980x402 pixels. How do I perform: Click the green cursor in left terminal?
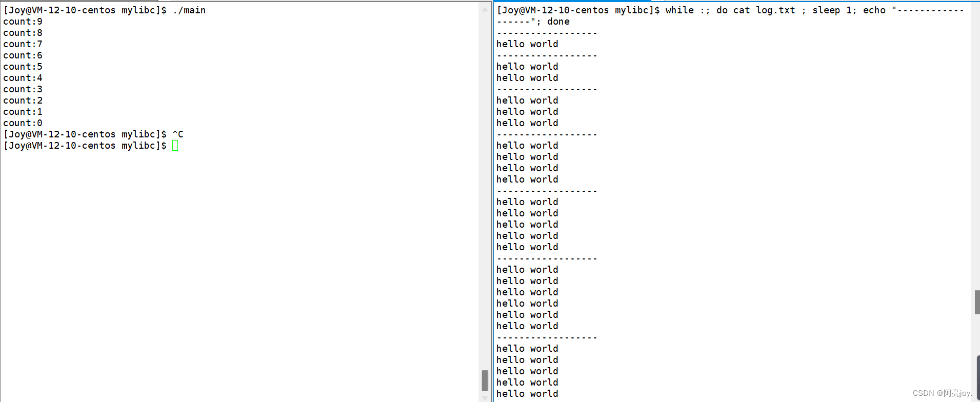[x=175, y=146]
